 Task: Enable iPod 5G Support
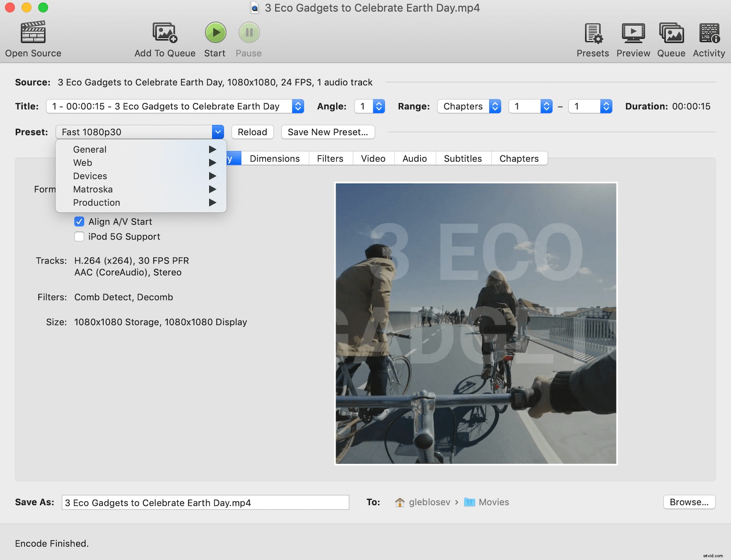click(79, 237)
